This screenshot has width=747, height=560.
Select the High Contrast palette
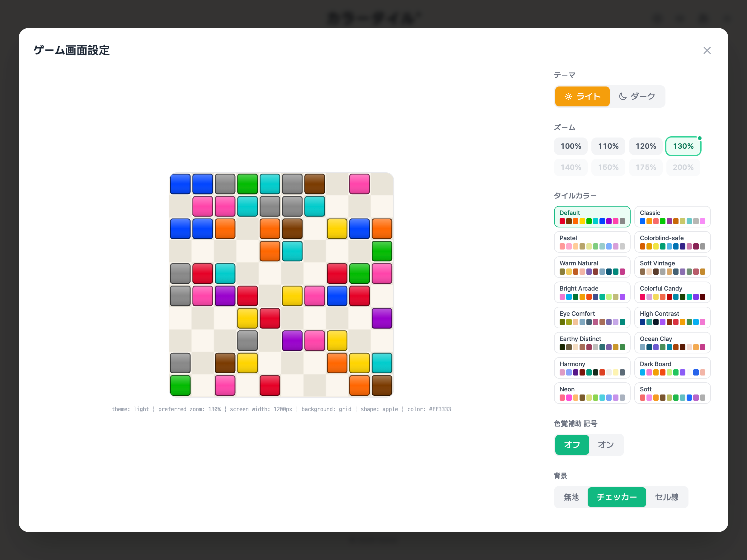coord(672,318)
